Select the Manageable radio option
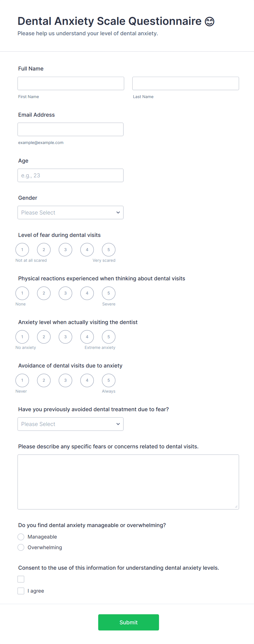254x644 pixels. coord(21,537)
